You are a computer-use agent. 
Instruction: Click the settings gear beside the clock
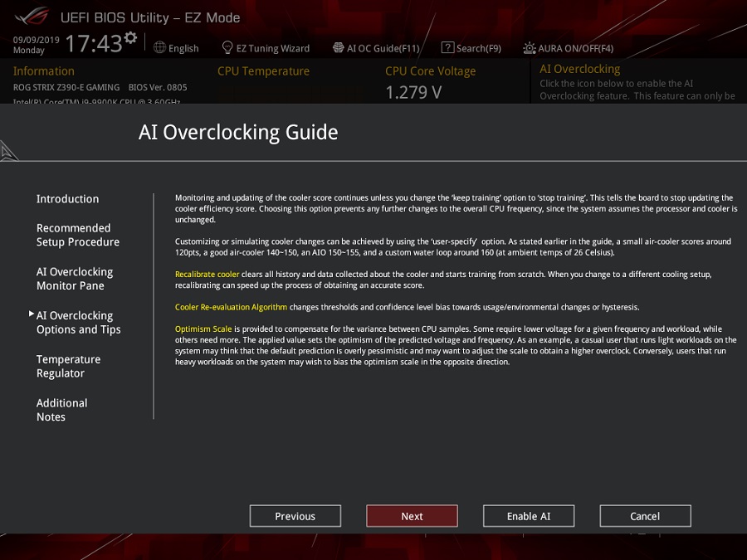click(x=130, y=37)
